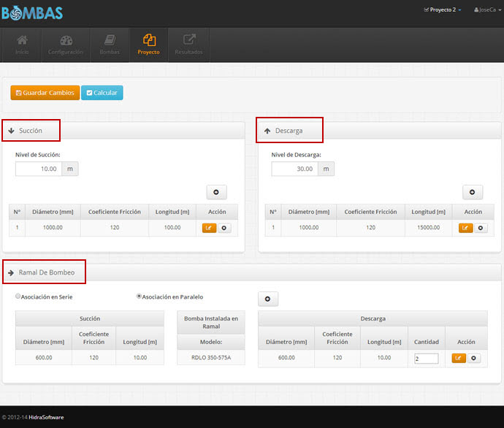This screenshot has height=428, width=504.
Task: Click the delete icon in Descarga table row
Action: 481,228
